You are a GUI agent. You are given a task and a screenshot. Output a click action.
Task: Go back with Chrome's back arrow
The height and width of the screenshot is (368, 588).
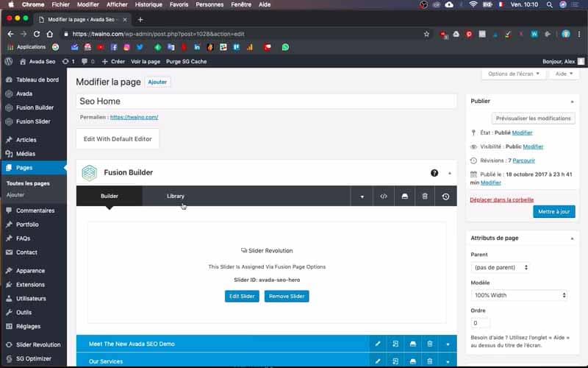coord(10,34)
